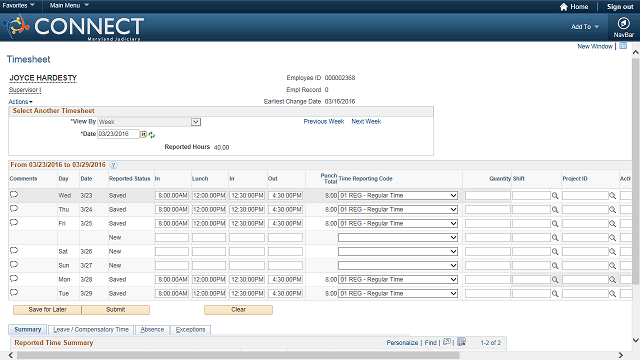640x360 pixels.
Task: Click Shift lookup magnifier in Thu row
Action: tap(555, 210)
